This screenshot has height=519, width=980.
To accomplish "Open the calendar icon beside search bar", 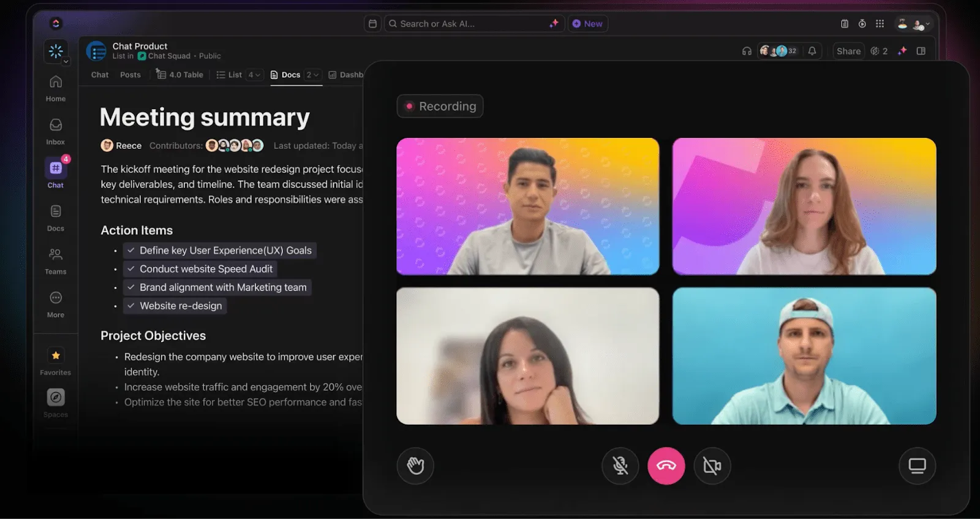I will tap(372, 24).
